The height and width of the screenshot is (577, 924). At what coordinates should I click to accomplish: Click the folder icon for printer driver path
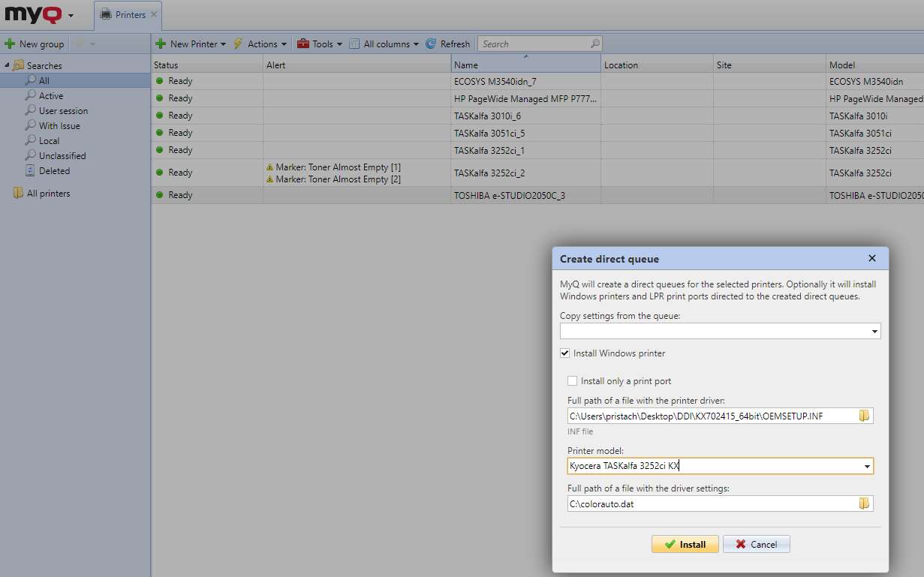coord(864,416)
